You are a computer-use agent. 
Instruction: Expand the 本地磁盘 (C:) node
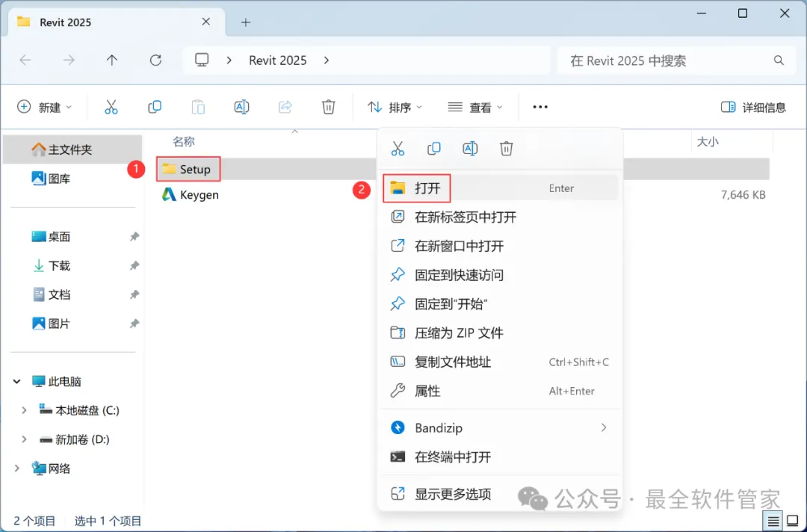pyautogui.click(x=24, y=410)
